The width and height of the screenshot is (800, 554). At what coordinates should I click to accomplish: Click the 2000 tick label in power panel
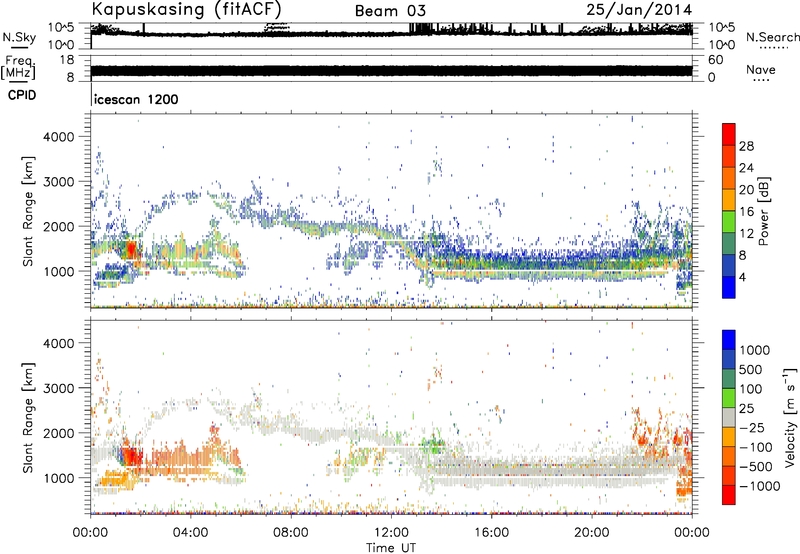coord(58,226)
